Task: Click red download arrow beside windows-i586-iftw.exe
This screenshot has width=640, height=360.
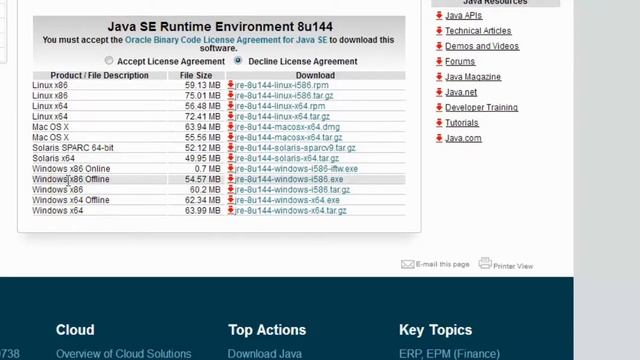Action: [231, 169]
